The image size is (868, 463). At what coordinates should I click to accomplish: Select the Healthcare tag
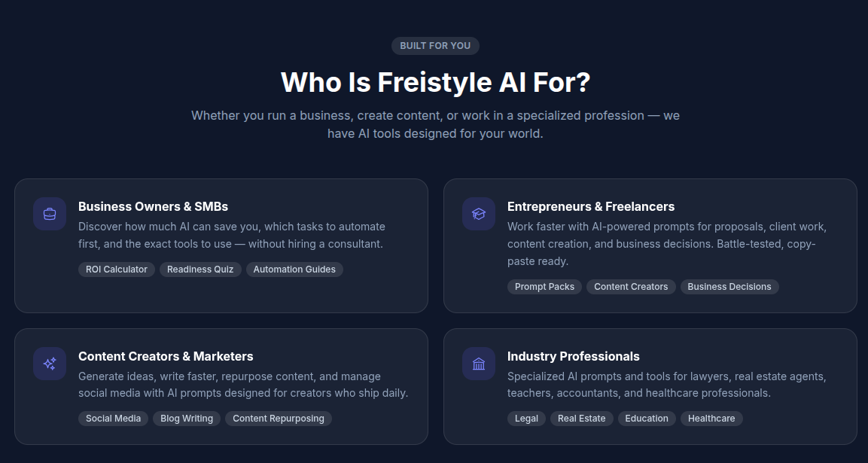coord(711,419)
